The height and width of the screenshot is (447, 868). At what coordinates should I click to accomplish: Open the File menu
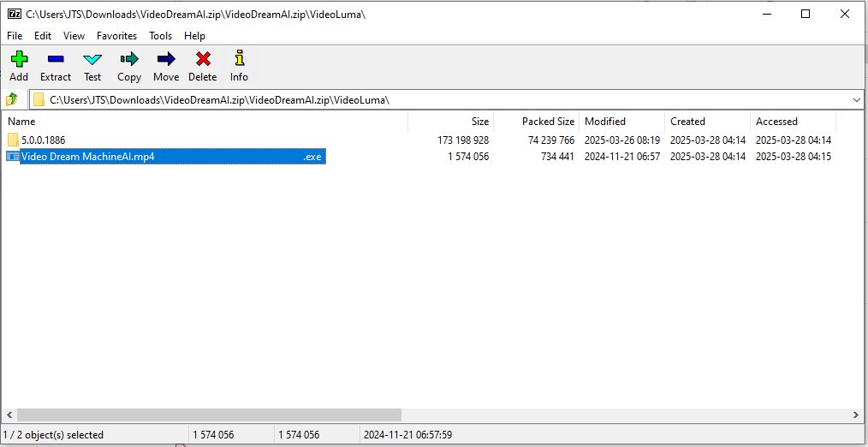pyautogui.click(x=15, y=36)
